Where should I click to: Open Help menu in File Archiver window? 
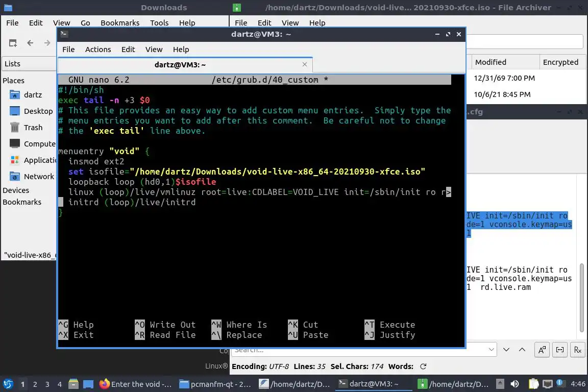coord(317,23)
